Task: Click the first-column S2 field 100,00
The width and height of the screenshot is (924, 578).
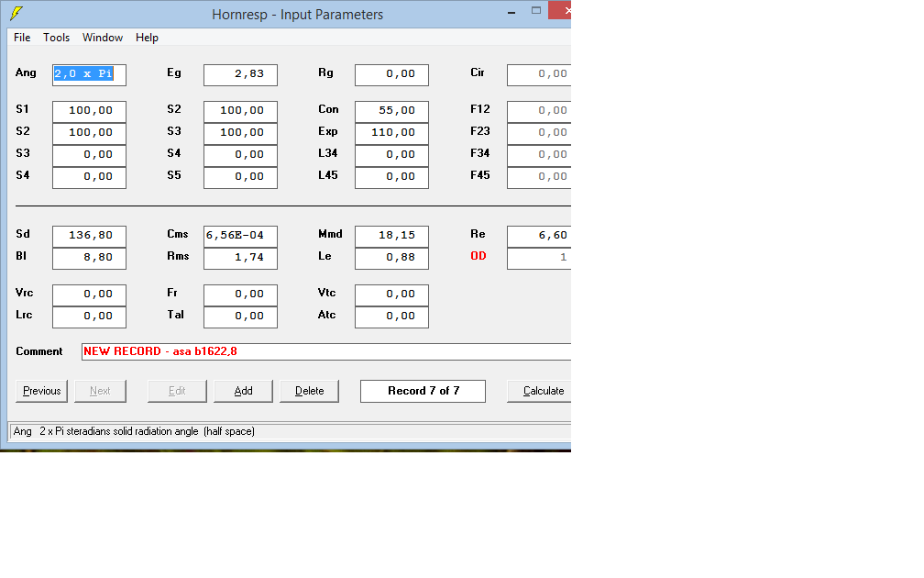Action: click(x=89, y=133)
